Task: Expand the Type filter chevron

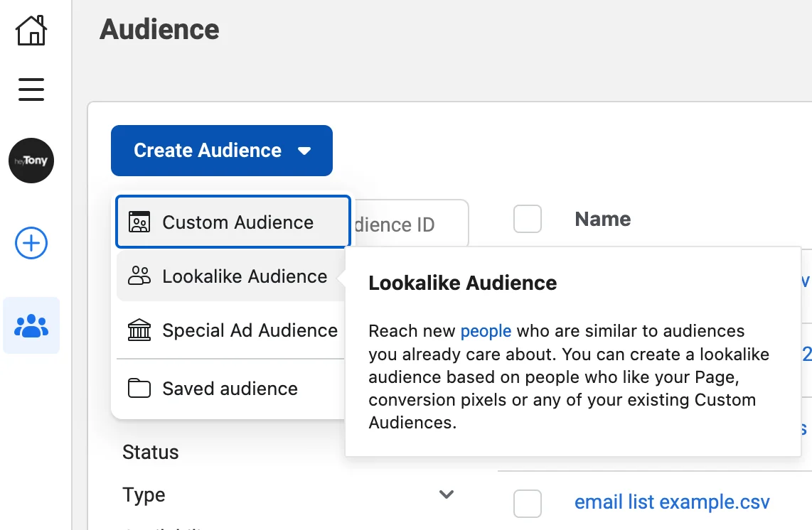Action: (447, 494)
